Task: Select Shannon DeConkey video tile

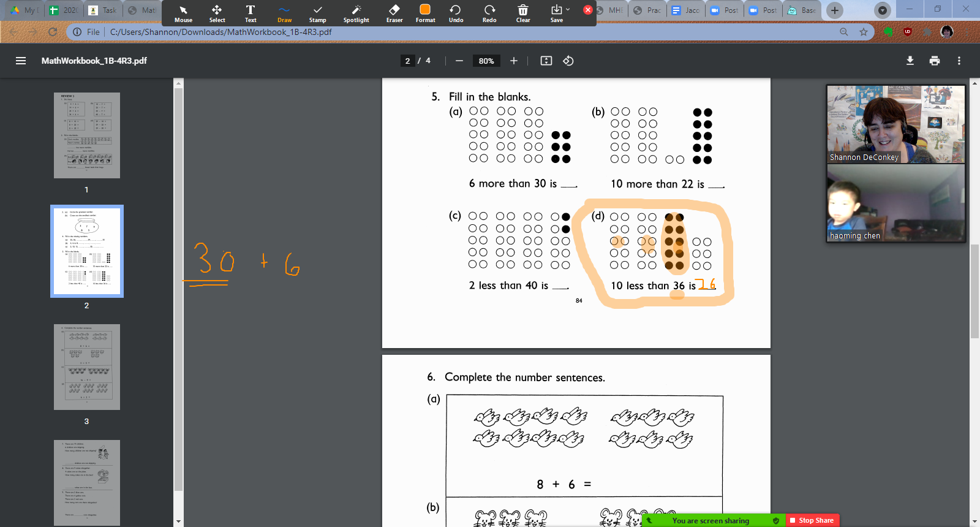Action: (895, 124)
